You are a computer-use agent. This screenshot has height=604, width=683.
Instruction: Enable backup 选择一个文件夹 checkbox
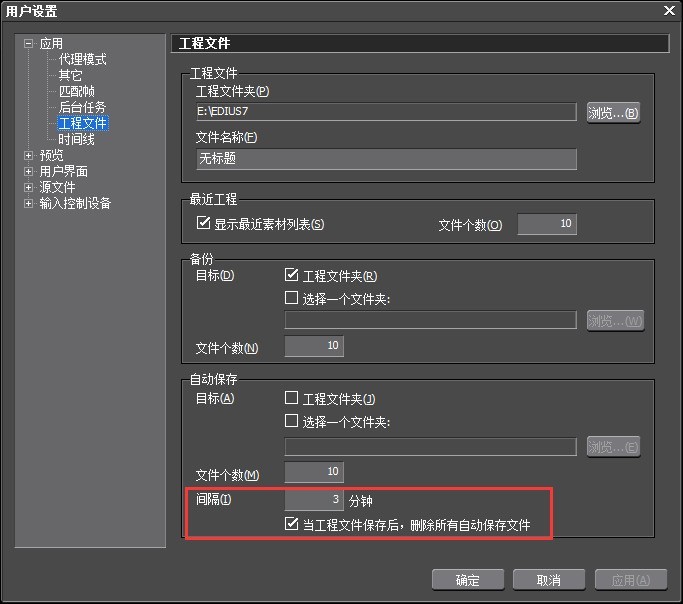[291, 298]
